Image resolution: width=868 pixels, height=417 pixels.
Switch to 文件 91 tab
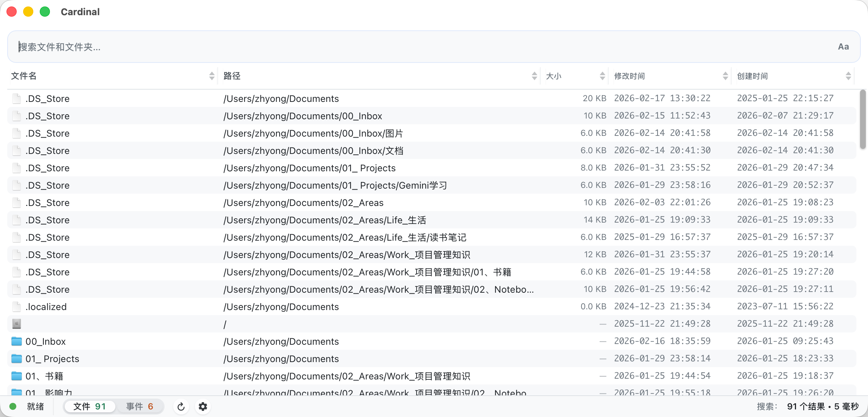tap(90, 407)
